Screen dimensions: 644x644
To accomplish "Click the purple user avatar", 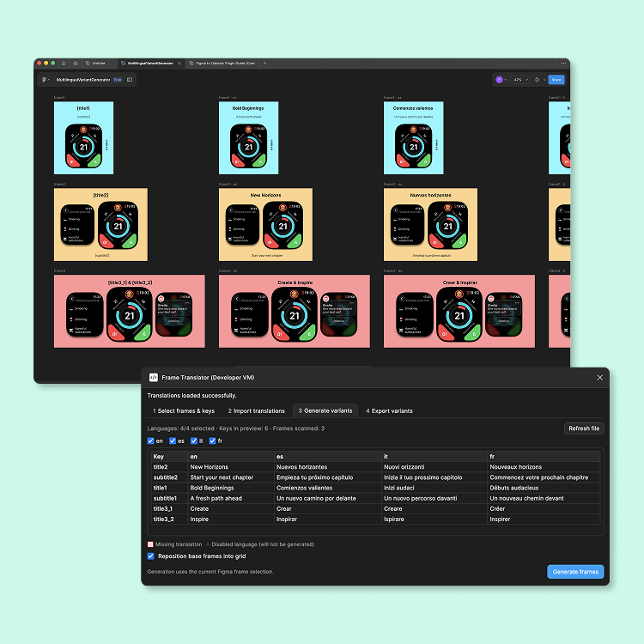I will pos(499,80).
